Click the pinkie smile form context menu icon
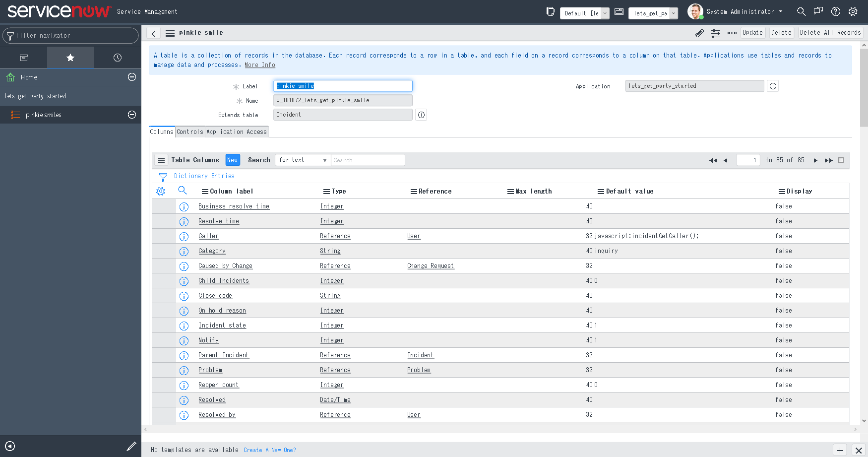The image size is (868, 457). tap(170, 33)
